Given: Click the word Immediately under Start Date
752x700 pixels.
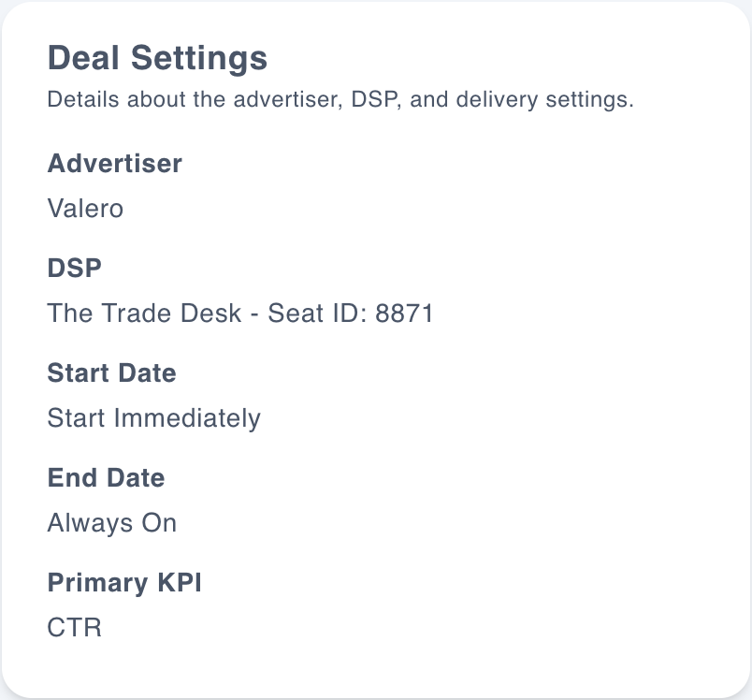Looking at the screenshot, I should (x=187, y=418).
